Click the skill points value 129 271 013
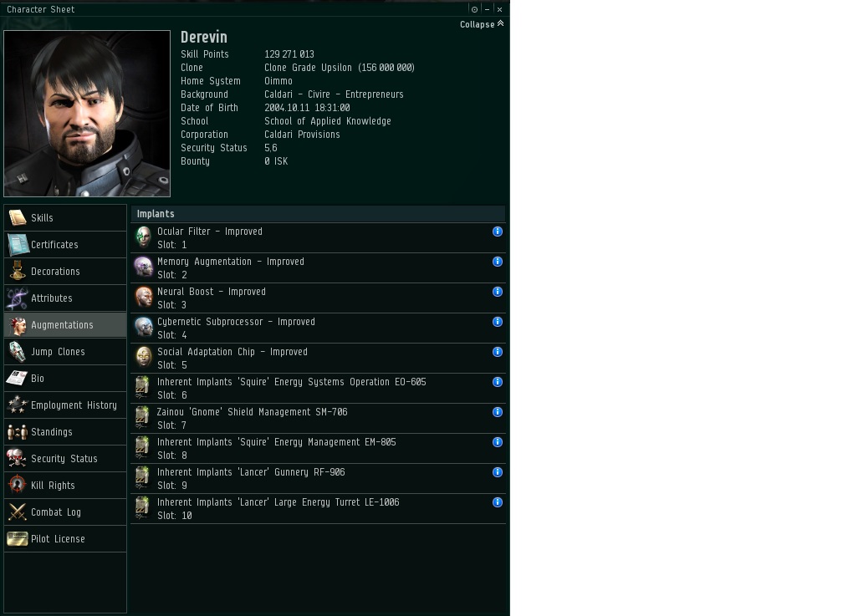Image resolution: width=843 pixels, height=616 pixels. pyautogui.click(x=289, y=54)
